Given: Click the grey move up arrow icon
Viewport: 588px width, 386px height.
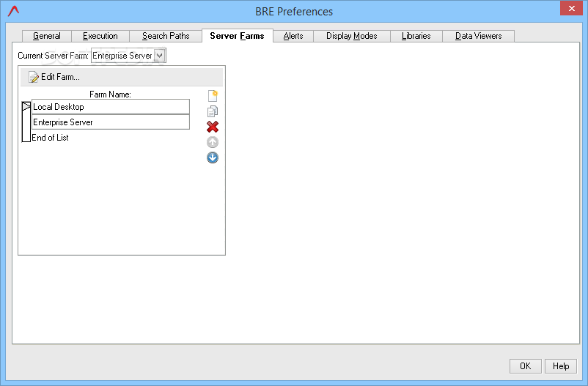Looking at the screenshot, I should (x=213, y=142).
